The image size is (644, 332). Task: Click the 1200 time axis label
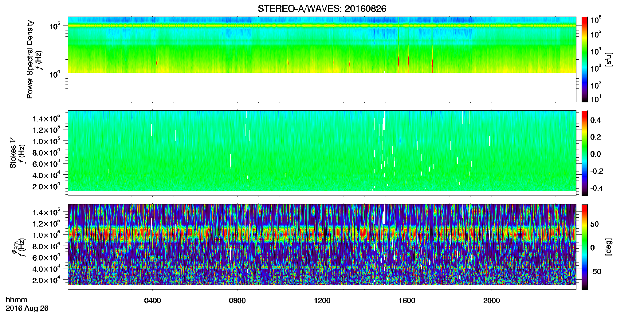coord(322,301)
